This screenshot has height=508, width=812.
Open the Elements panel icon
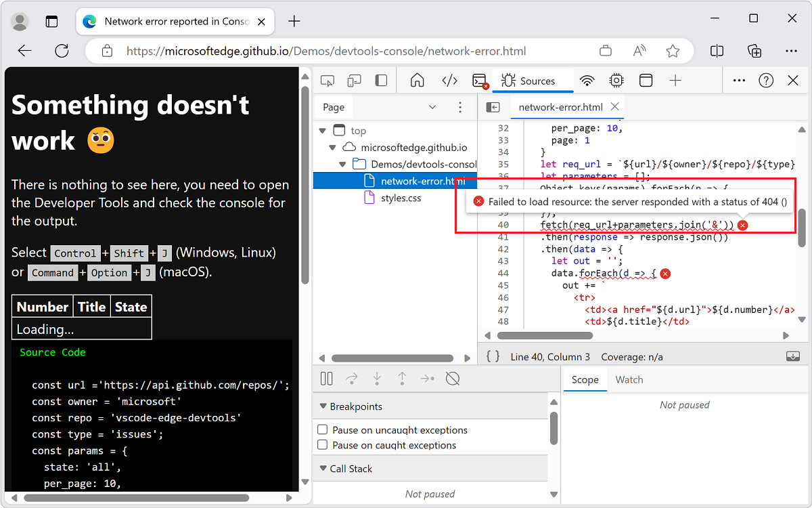click(x=449, y=80)
